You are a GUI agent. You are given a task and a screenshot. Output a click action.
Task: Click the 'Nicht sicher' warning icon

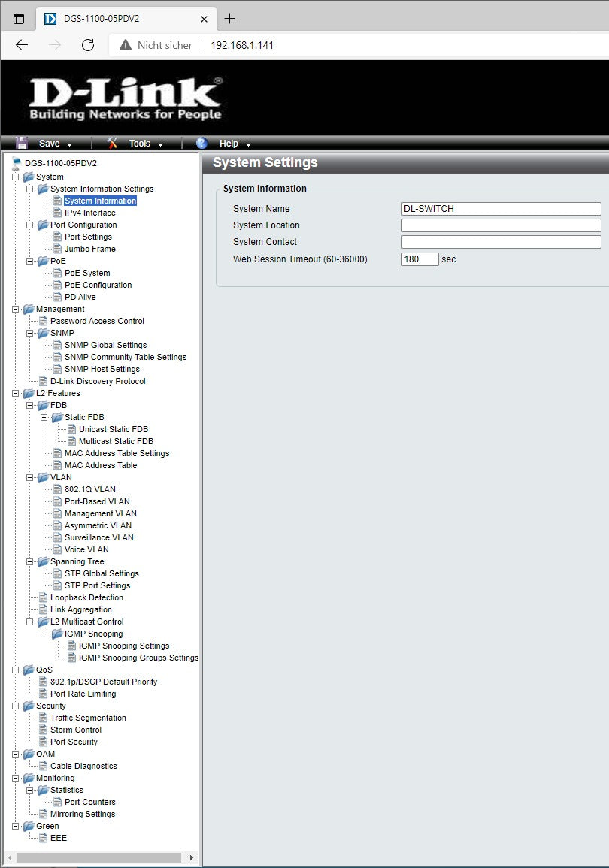coord(126,45)
